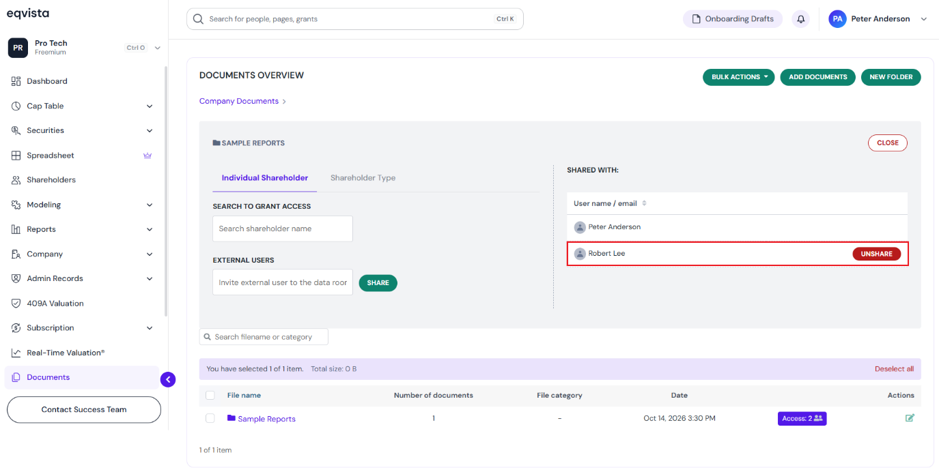Open the Company Documents breadcrumb link

(x=239, y=101)
